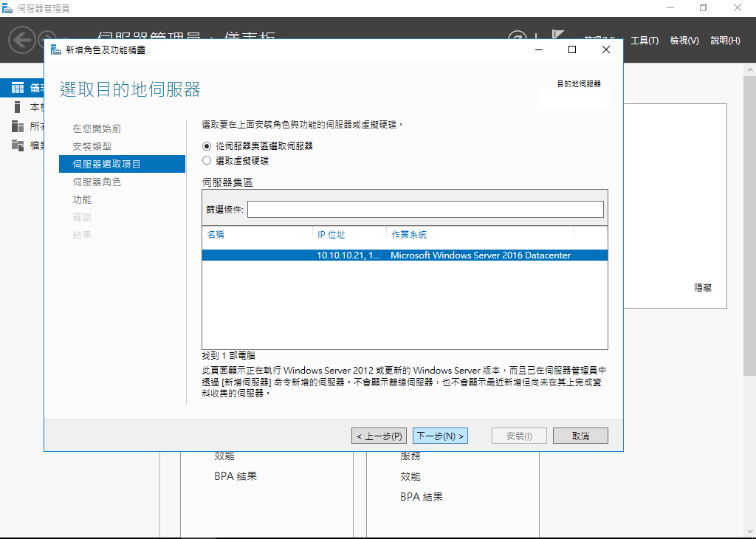Open the 檢視(V) menu
The image size is (756, 539).
pos(684,41)
